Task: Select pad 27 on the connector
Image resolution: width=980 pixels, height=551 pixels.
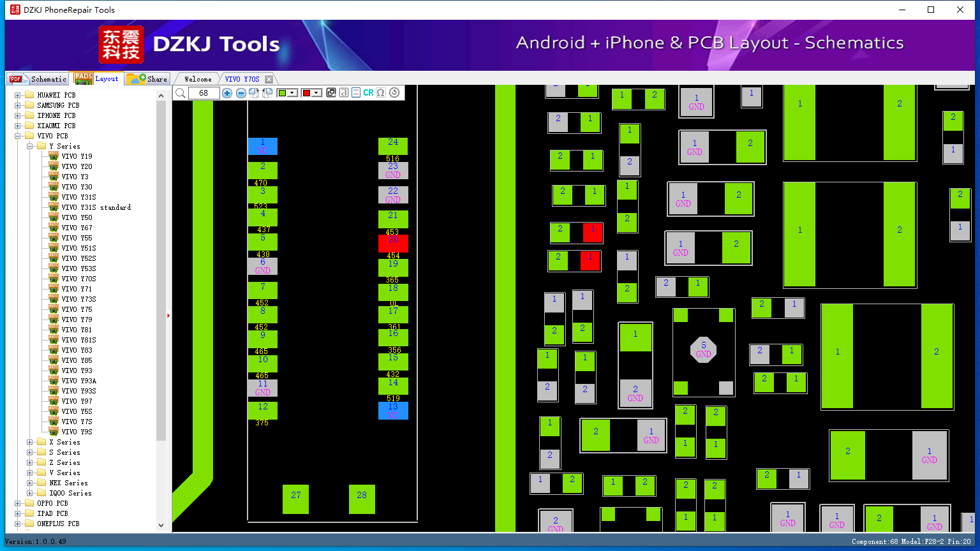Action: coord(295,499)
